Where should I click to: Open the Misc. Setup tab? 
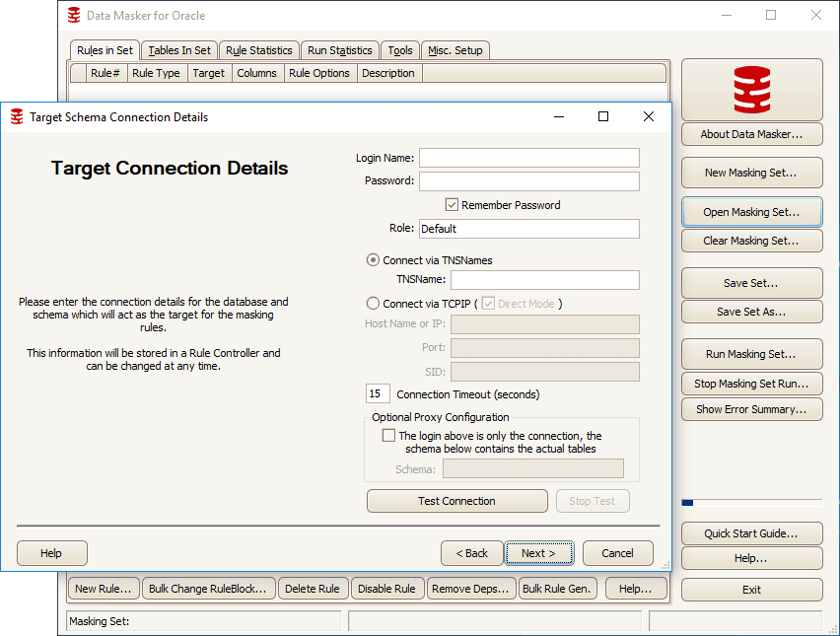(x=455, y=50)
